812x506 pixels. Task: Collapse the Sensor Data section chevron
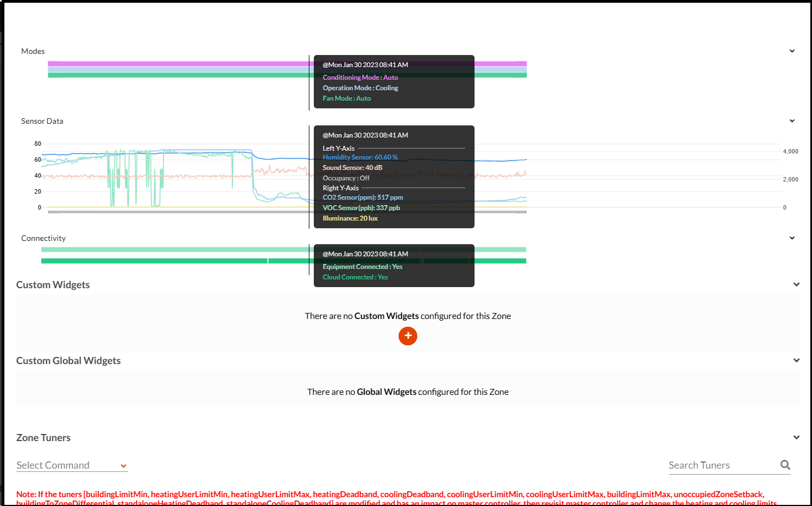point(792,121)
